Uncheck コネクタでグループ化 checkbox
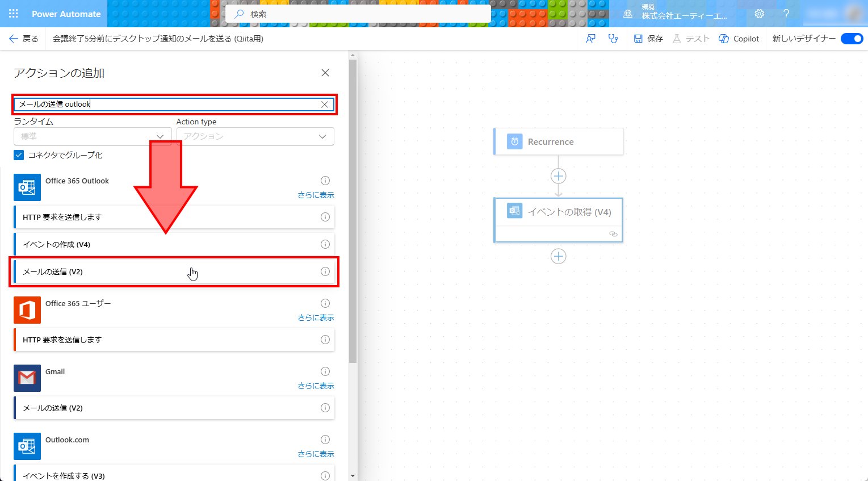The image size is (868, 481). coord(19,155)
